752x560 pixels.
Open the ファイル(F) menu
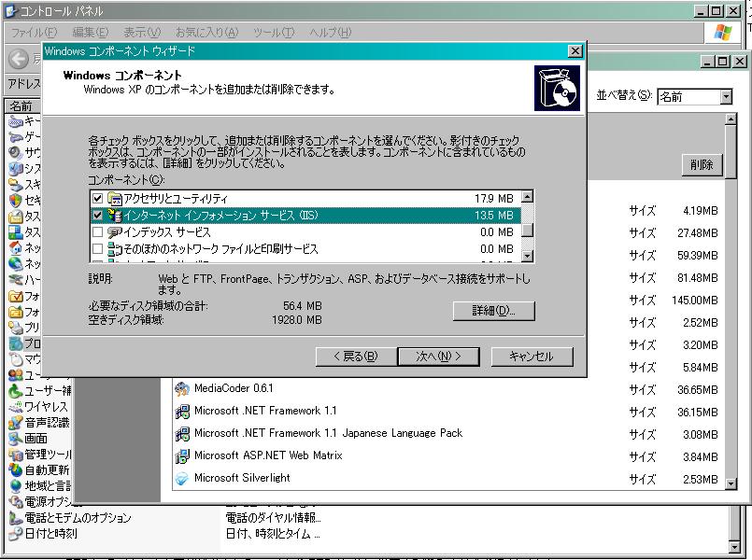click(x=34, y=32)
